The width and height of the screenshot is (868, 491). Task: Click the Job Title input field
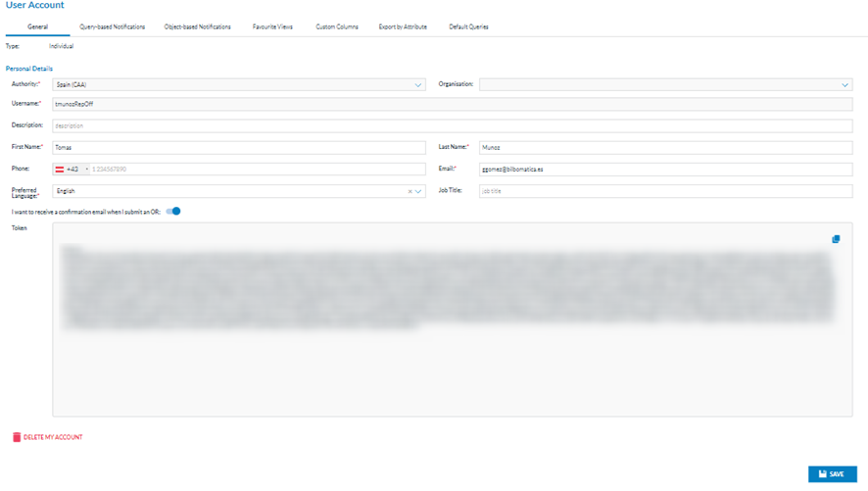(x=664, y=191)
